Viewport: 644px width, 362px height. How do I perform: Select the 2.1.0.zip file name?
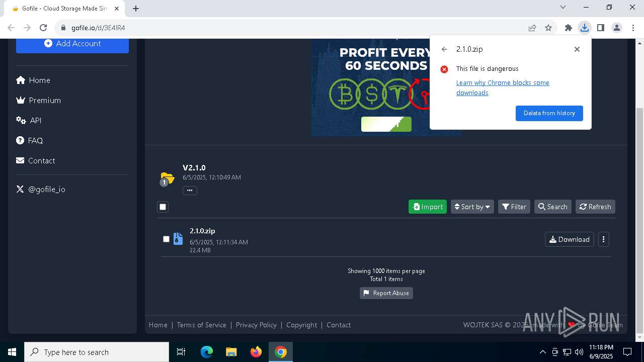(x=202, y=231)
